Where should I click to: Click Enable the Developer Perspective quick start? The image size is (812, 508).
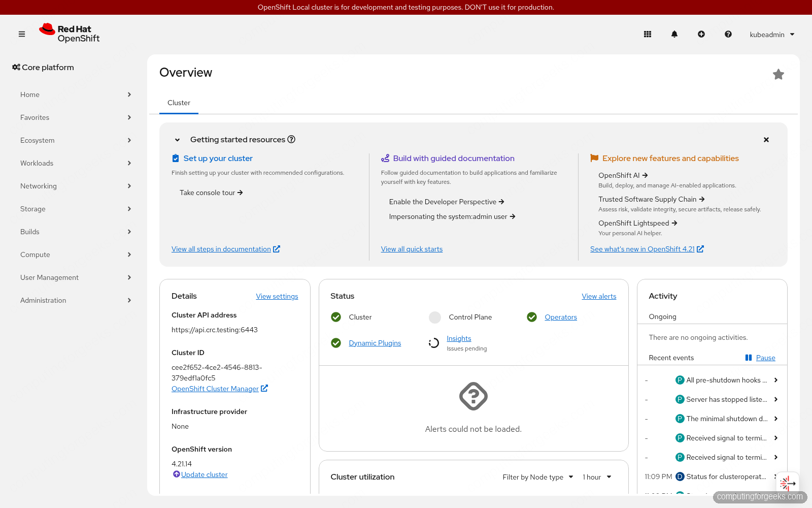[447, 202]
